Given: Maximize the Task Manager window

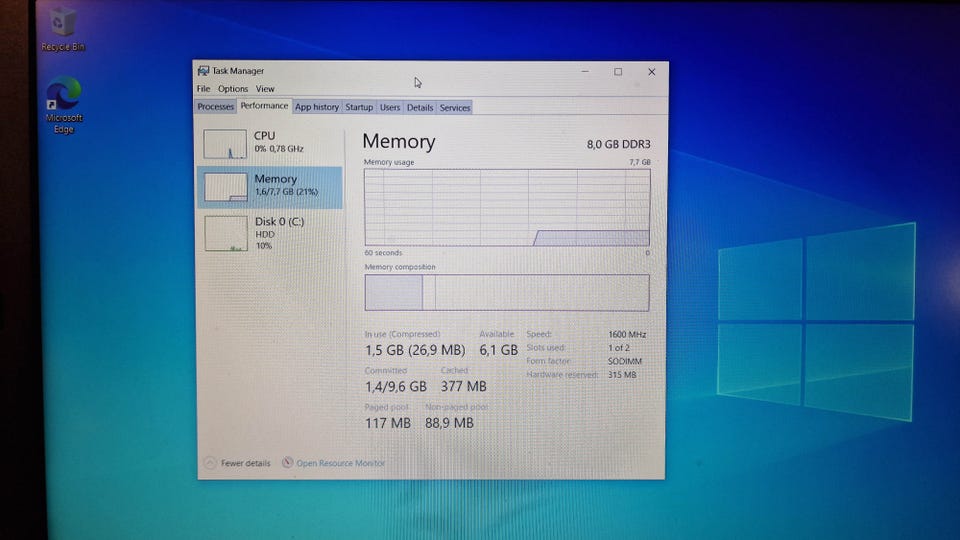Looking at the screenshot, I should pos(618,72).
